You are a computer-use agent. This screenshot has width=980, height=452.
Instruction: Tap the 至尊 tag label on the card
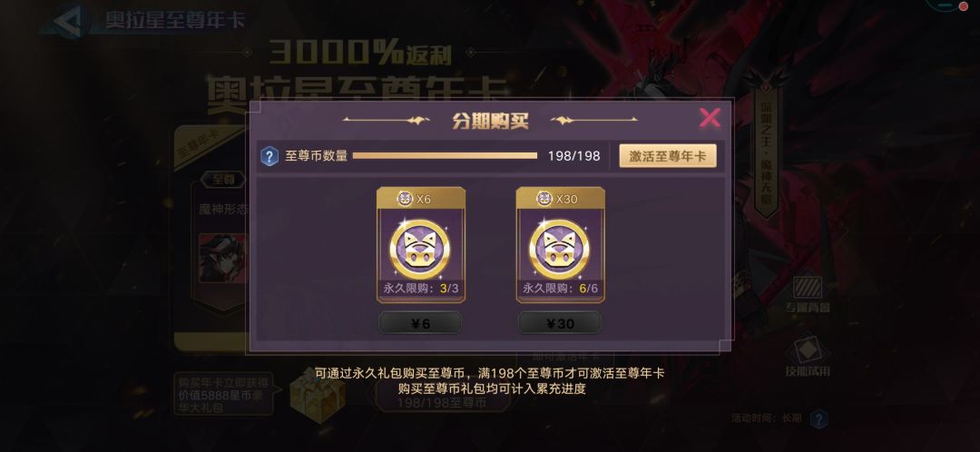coord(224,180)
